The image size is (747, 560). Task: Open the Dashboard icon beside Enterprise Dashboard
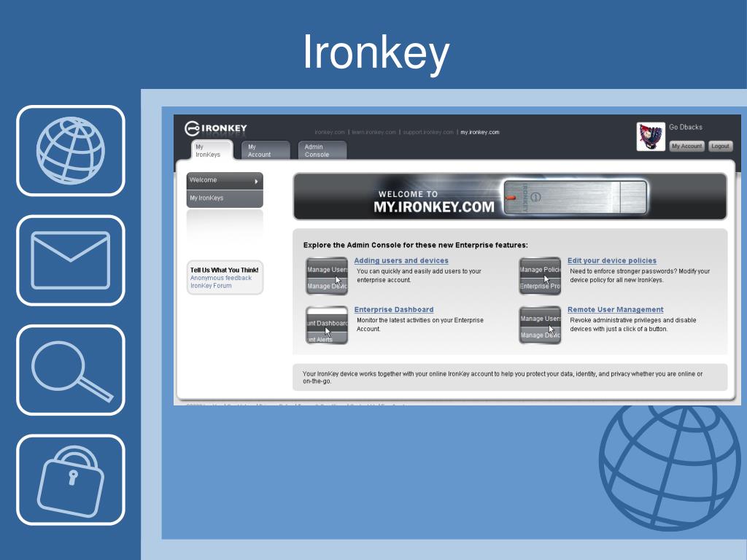(x=327, y=324)
